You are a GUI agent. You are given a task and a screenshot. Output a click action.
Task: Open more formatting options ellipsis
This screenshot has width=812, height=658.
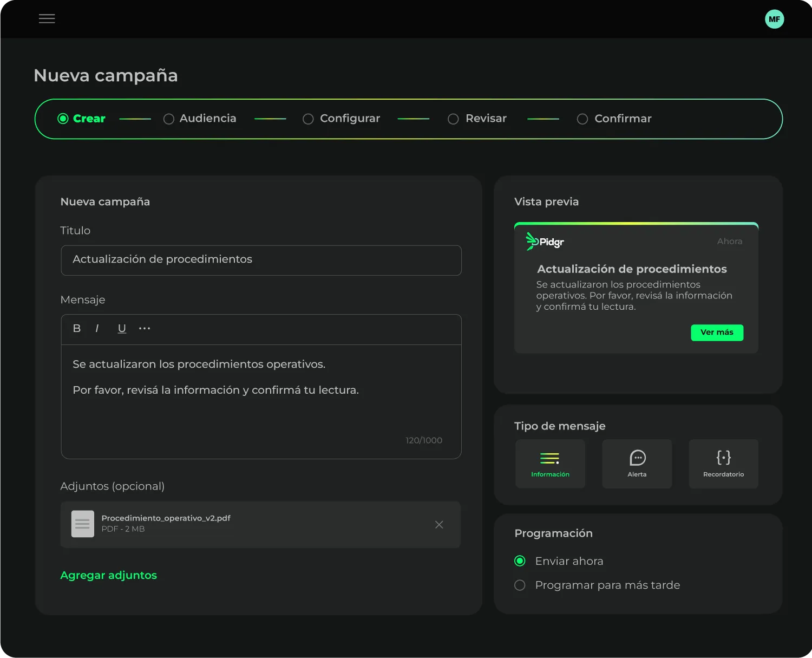[145, 328]
